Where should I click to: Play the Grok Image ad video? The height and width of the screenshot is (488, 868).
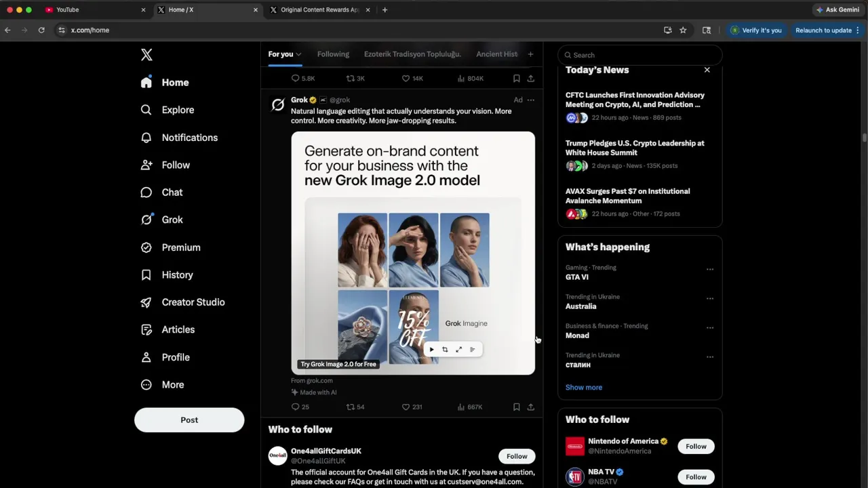tap(431, 350)
